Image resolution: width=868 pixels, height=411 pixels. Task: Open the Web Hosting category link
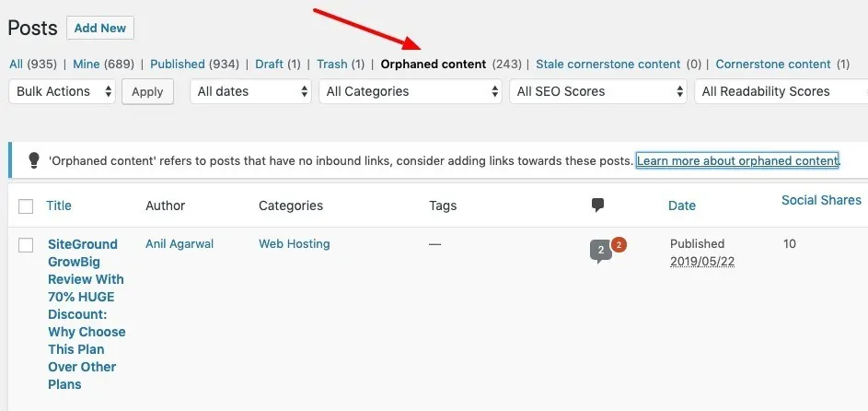pos(294,243)
